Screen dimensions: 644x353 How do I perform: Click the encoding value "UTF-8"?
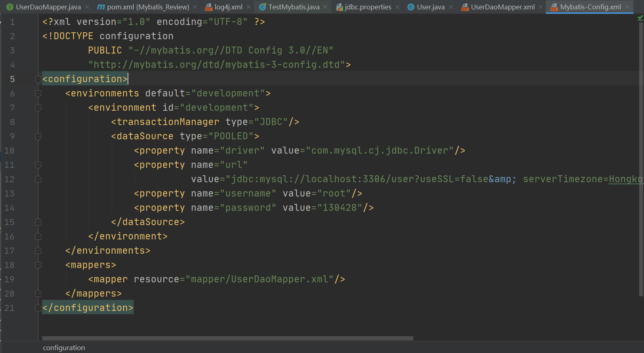pos(226,22)
